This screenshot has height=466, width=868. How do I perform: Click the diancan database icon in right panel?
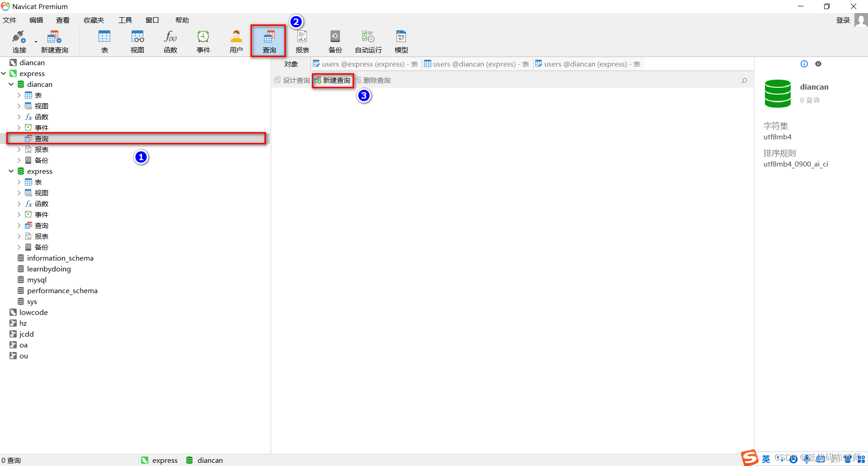click(778, 93)
